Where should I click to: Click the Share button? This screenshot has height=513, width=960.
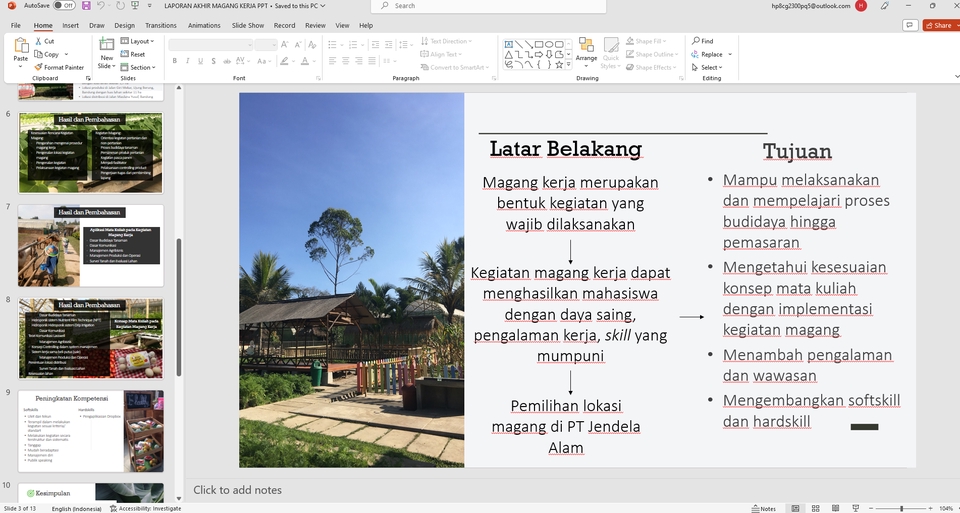pyautogui.click(x=942, y=25)
